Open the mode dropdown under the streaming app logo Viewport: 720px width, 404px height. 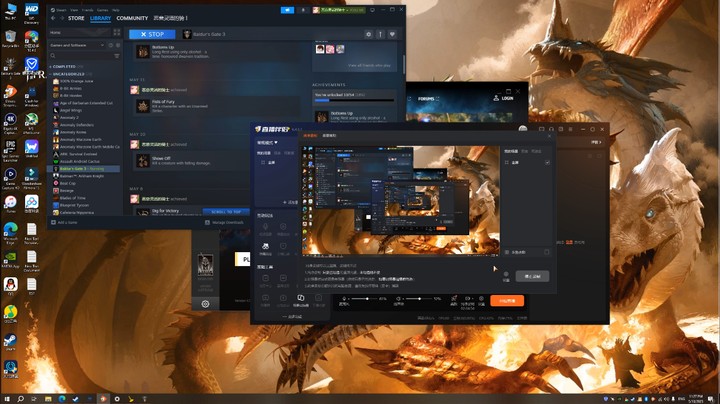267,142
